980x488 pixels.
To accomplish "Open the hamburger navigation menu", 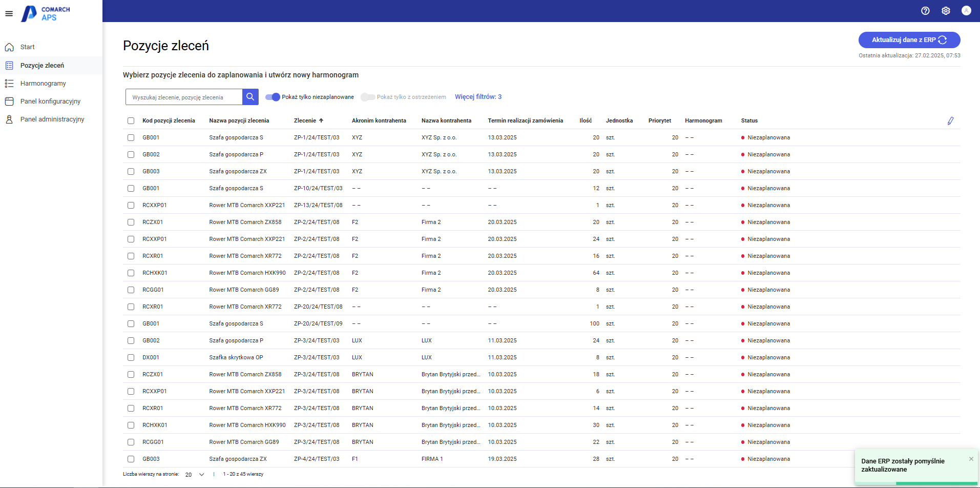I will [9, 14].
